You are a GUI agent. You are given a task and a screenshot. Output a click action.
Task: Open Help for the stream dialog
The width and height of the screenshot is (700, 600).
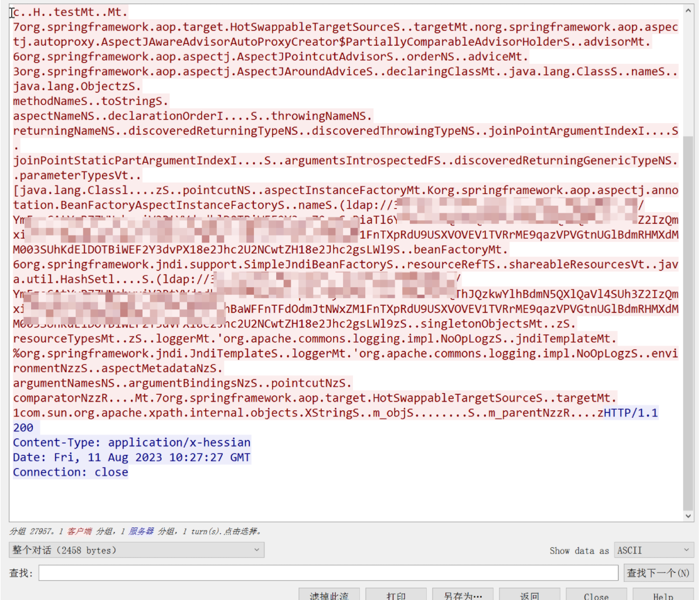(663, 595)
